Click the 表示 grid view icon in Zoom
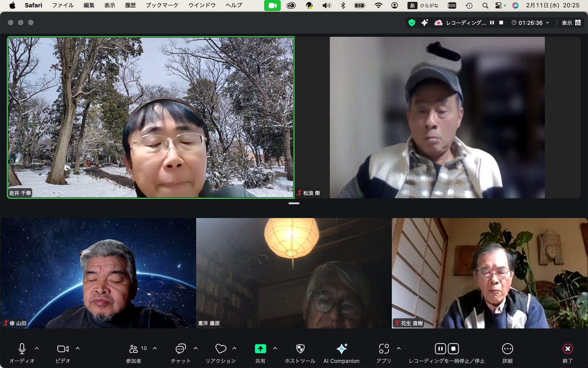The image size is (588, 368). point(578,23)
